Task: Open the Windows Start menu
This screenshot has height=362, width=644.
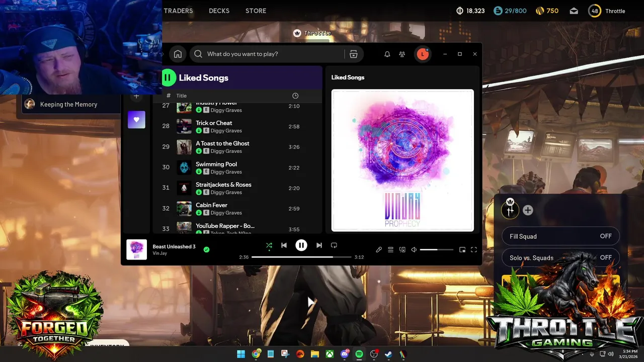Action: (241, 354)
